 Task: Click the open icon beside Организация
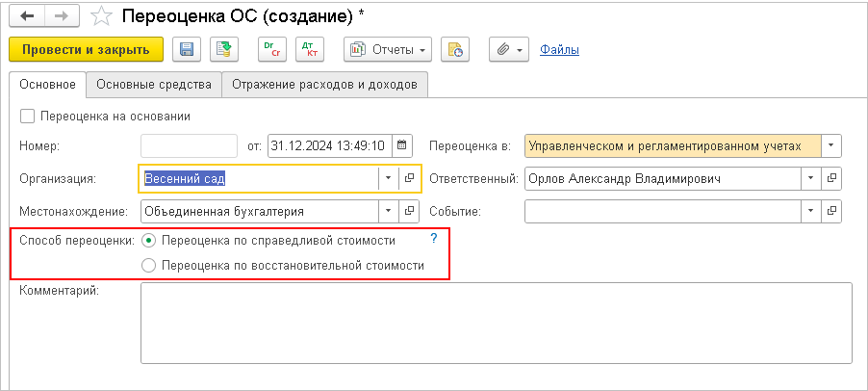click(x=410, y=179)
